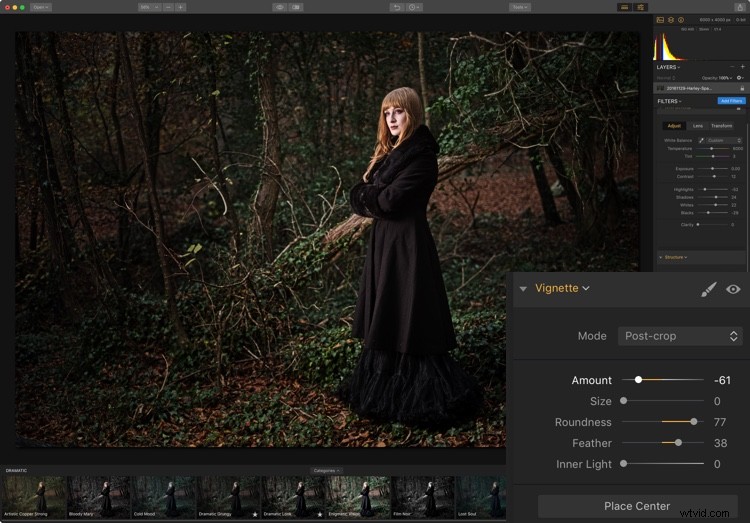The height and width of the screenshot is (523, 750).
Task: Click the Contrast slider
Action: pyautogui.click(x=712, y=176)
